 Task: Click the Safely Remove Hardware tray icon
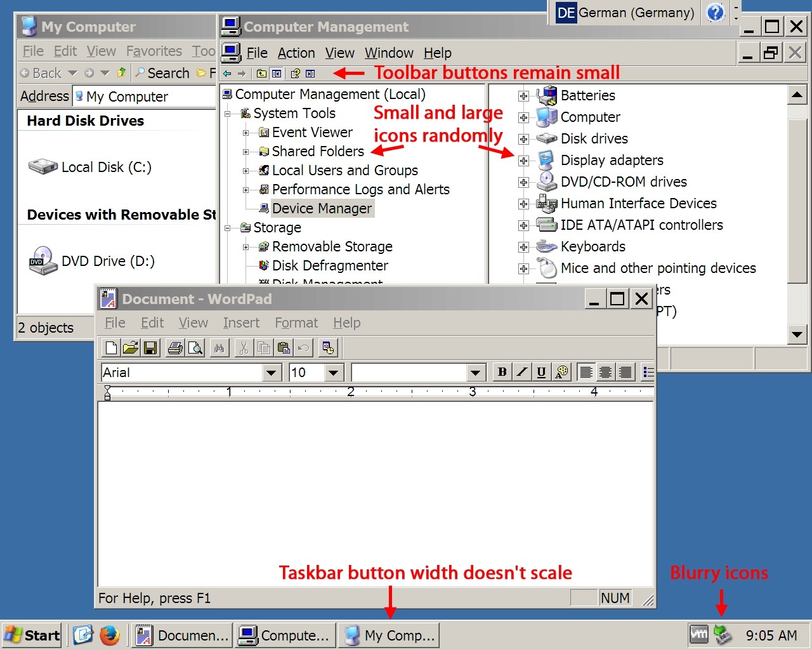pyautogui.click(x=723, y=634)
